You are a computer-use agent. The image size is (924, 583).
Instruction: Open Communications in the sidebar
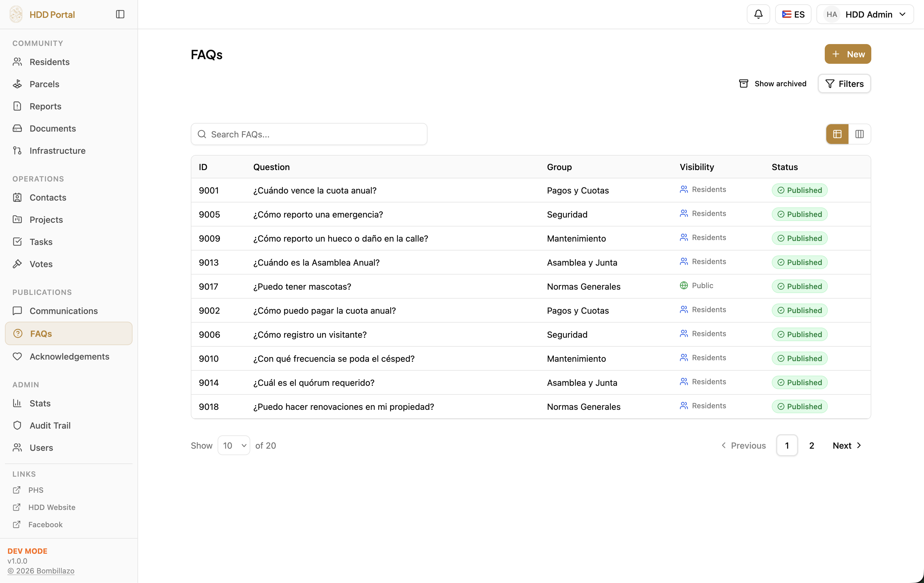pos(69,311)
